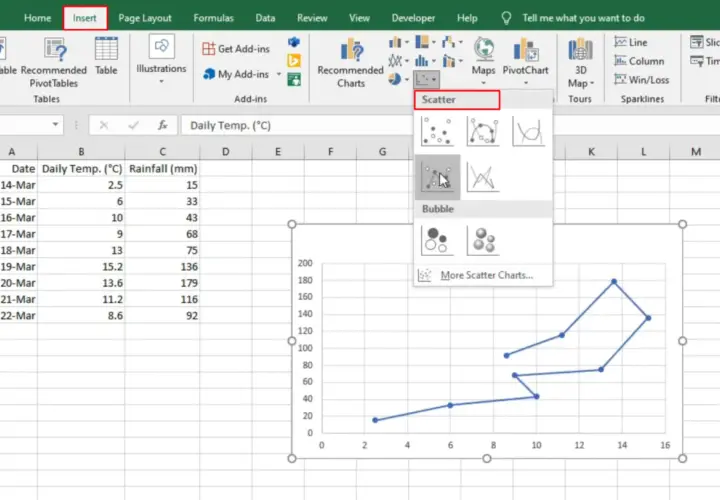
Task: Click the Insert Function fx icon
Action: tap(162, 125)
